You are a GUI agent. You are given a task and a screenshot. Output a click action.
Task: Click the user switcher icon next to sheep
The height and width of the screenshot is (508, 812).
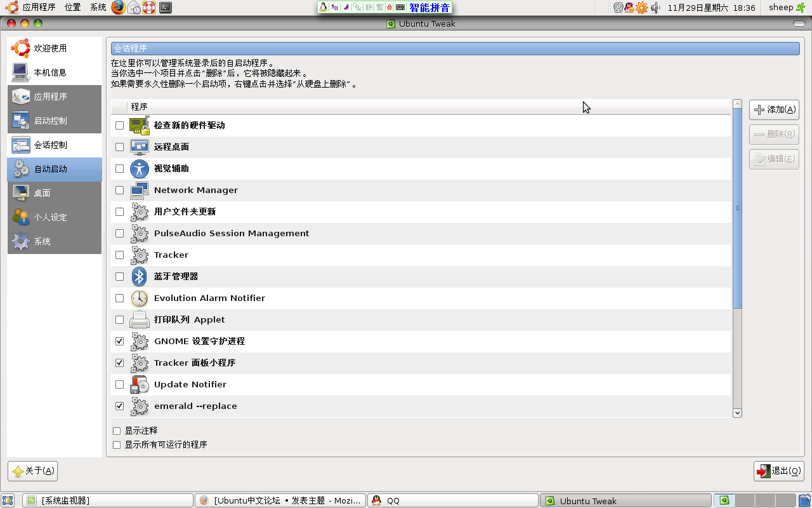point(801,8)
